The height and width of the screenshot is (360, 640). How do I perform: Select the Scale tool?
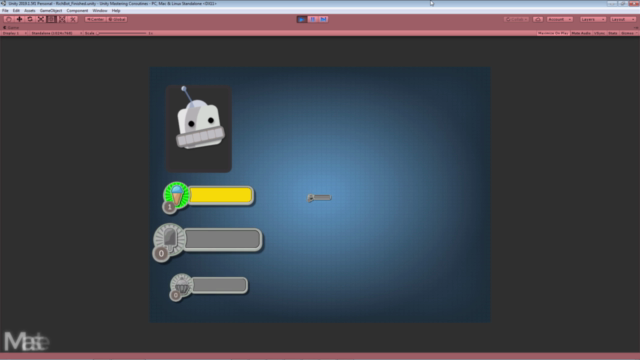pos(40,19)
